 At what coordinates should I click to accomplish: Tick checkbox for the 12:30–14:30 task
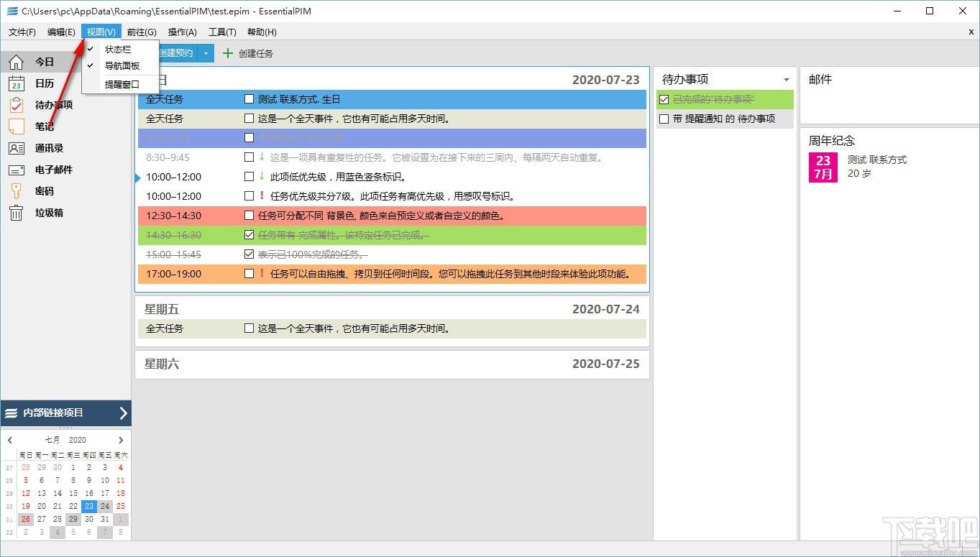249,216
